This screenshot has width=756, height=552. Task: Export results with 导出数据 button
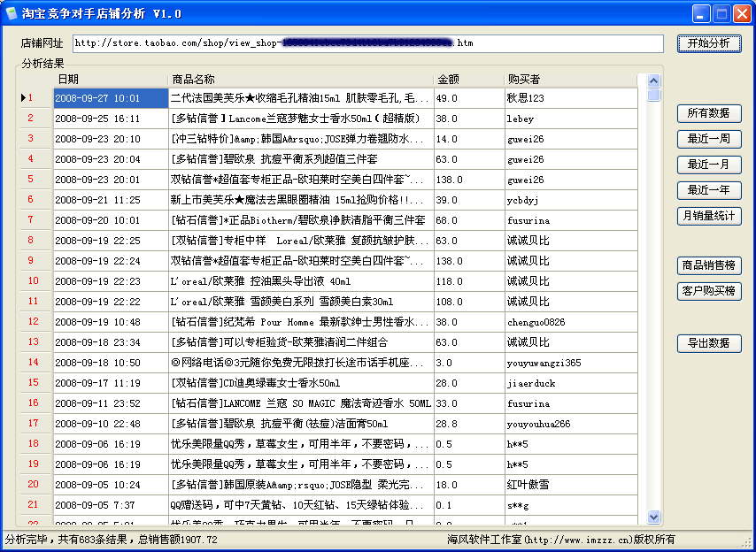[x=708, y=343]
